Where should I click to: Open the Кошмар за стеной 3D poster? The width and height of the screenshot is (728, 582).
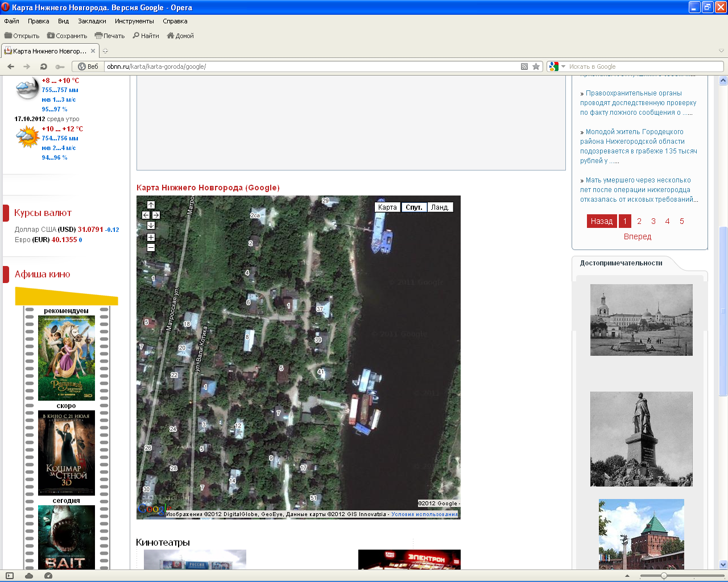coord(67,453)
